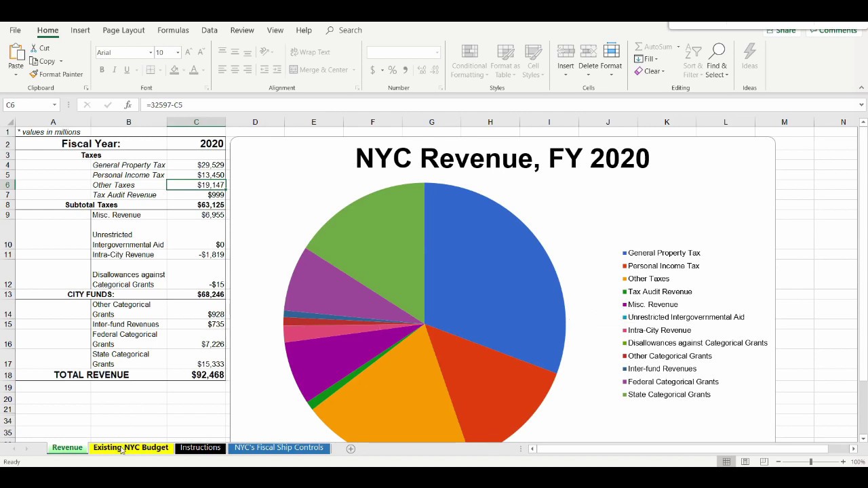Screen dimensions: 868x488
Task: Open the font name Arial dropdown
Action: [151, 52]
